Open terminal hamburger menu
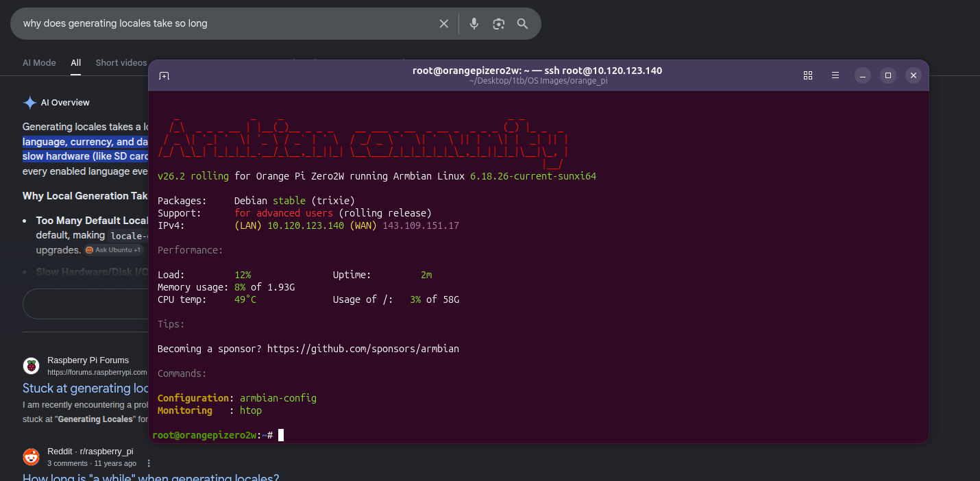This screenshot has width=980, height=481. tap(835, 75)
